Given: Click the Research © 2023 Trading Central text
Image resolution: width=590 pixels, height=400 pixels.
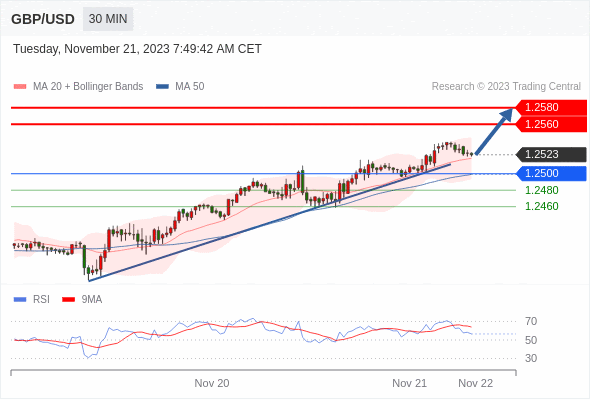Looking at the screenshot, I should [506, 87].
